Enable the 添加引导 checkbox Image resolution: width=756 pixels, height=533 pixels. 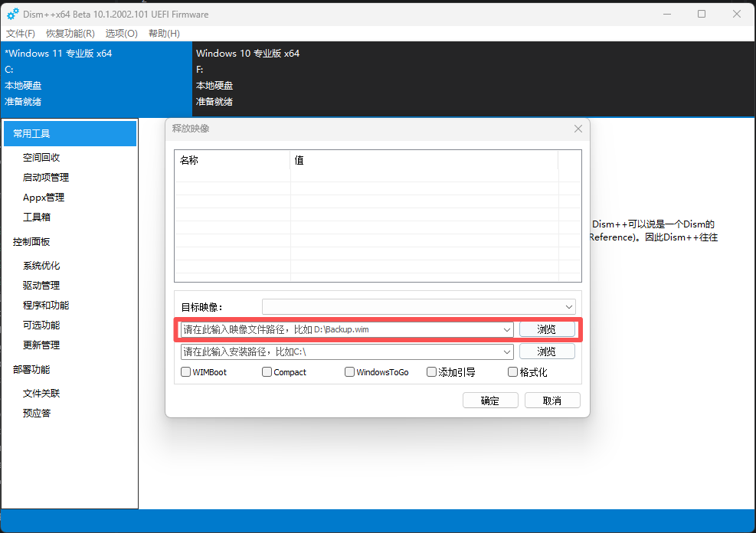coord(431,372)
